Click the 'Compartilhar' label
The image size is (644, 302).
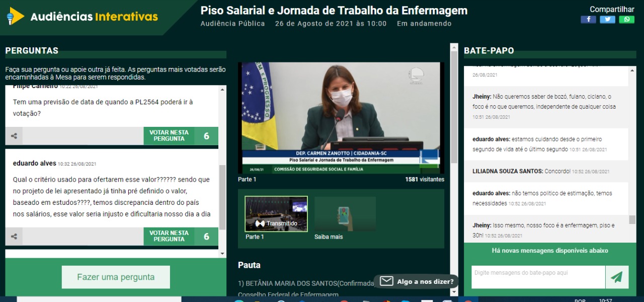point(612,9)
